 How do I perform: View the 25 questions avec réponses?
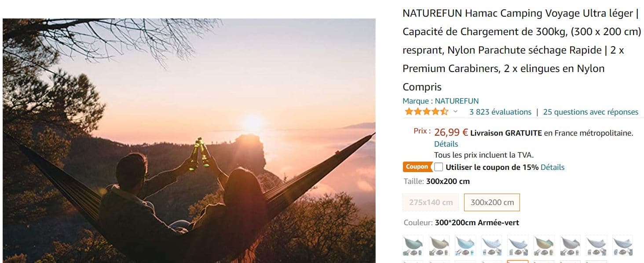pos(590,112)
